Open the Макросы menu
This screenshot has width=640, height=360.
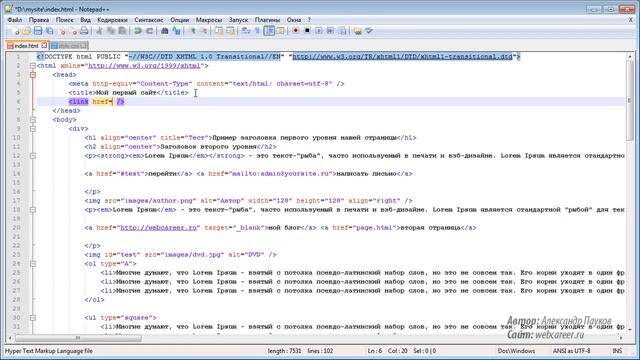point(209,20)
